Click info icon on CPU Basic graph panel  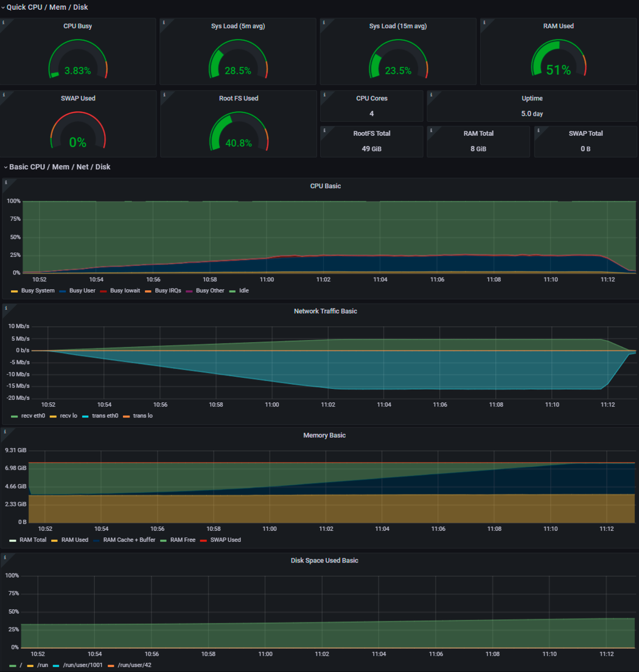click(x=5, y=182)
